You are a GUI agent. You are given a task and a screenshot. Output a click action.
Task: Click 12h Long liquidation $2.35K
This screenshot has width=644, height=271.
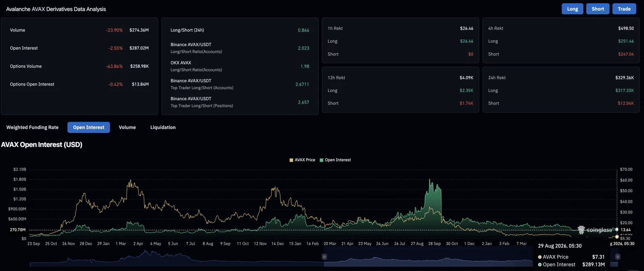[466, 90]
